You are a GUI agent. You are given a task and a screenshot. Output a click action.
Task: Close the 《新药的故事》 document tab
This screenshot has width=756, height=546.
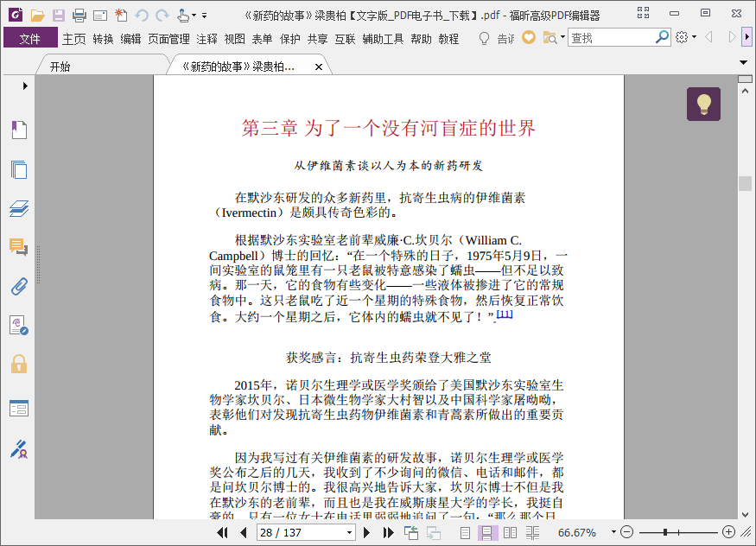click(319, 67)
